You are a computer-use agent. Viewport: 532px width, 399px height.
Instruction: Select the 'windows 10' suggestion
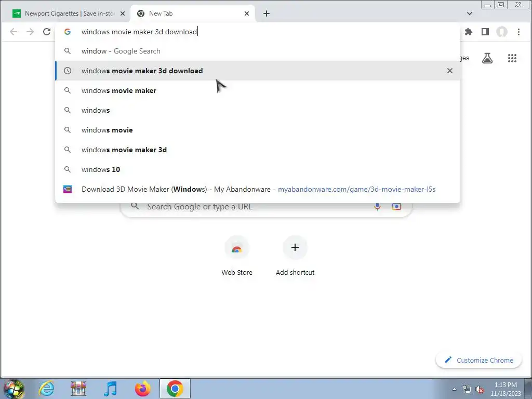click(258, 169)
